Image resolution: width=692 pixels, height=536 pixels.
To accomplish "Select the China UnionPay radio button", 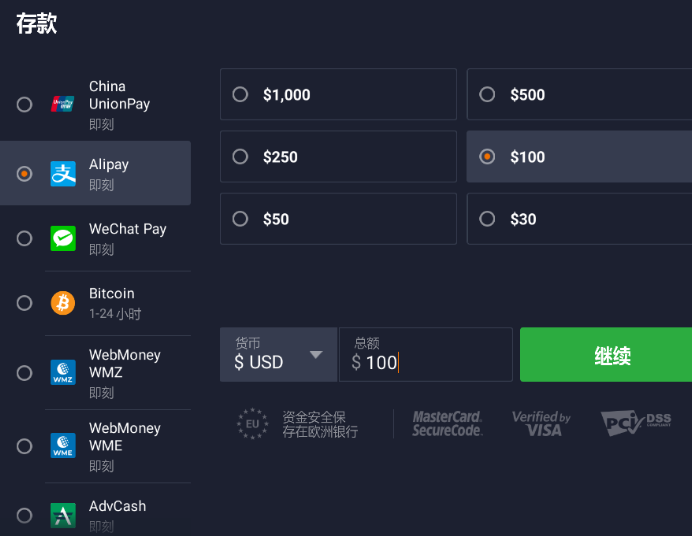I will [x=24, y=105].
